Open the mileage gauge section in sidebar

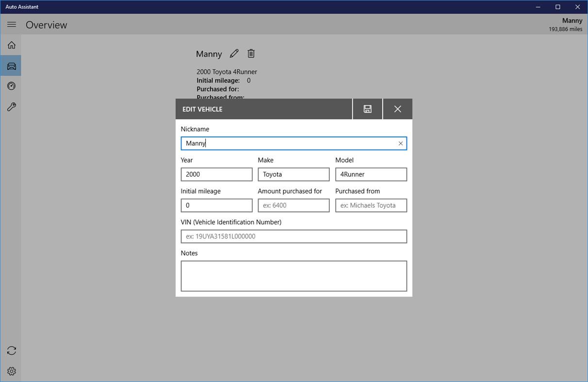tap(11, 86)
